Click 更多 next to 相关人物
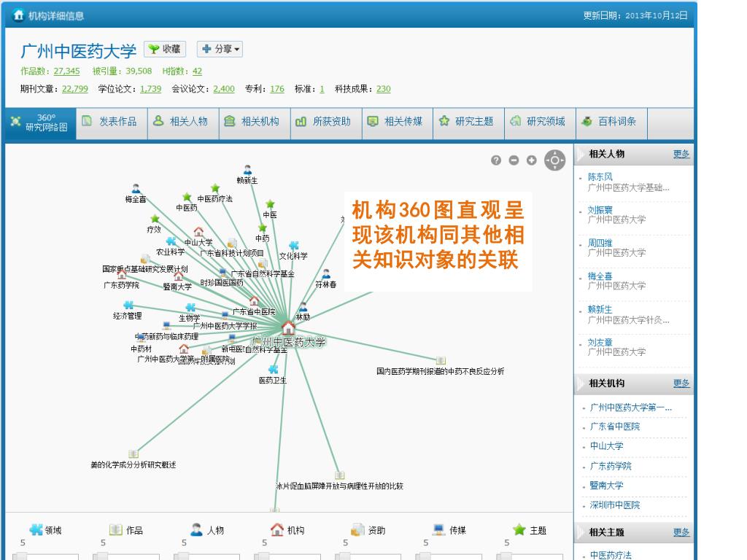Screen dimensions: 747x560 coord(681,154)
